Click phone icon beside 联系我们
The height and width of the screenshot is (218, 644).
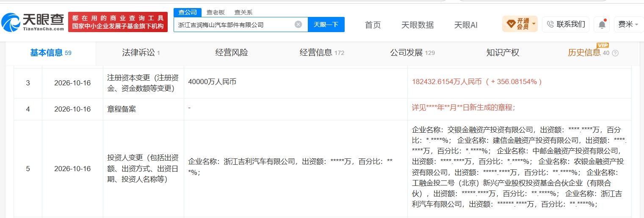click(550, 24)
